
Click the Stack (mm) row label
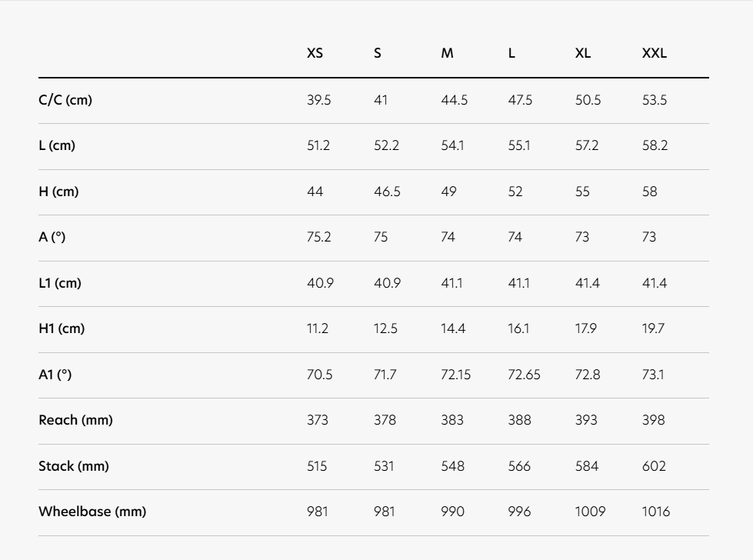(74, 466)
